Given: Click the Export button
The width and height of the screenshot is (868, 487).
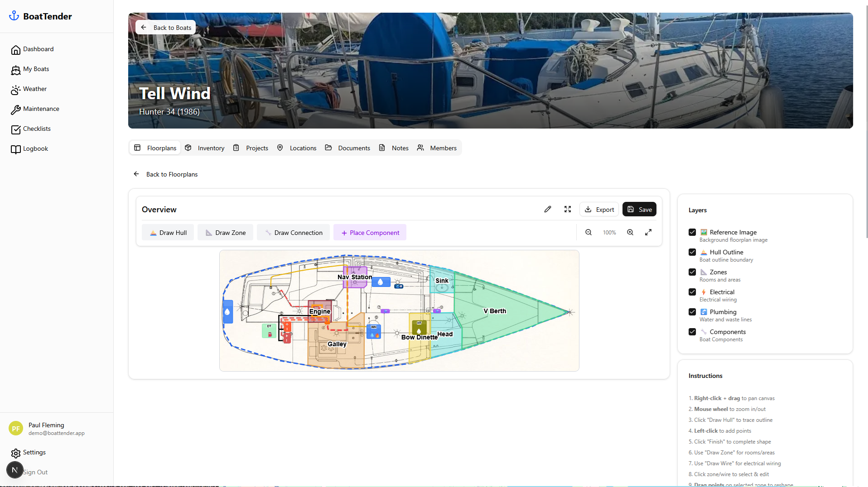Looking at the screenshot, I should (599, 209).
